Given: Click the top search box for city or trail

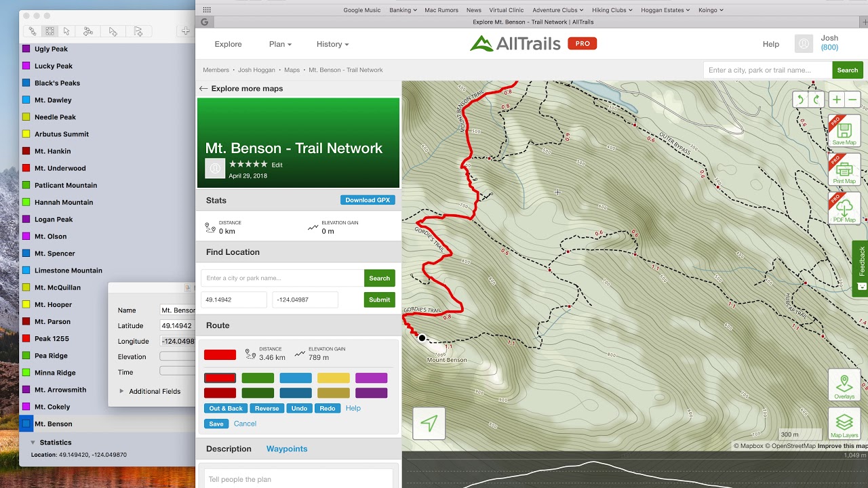Looking at the screenshot, I should click(x=768, y=70).
